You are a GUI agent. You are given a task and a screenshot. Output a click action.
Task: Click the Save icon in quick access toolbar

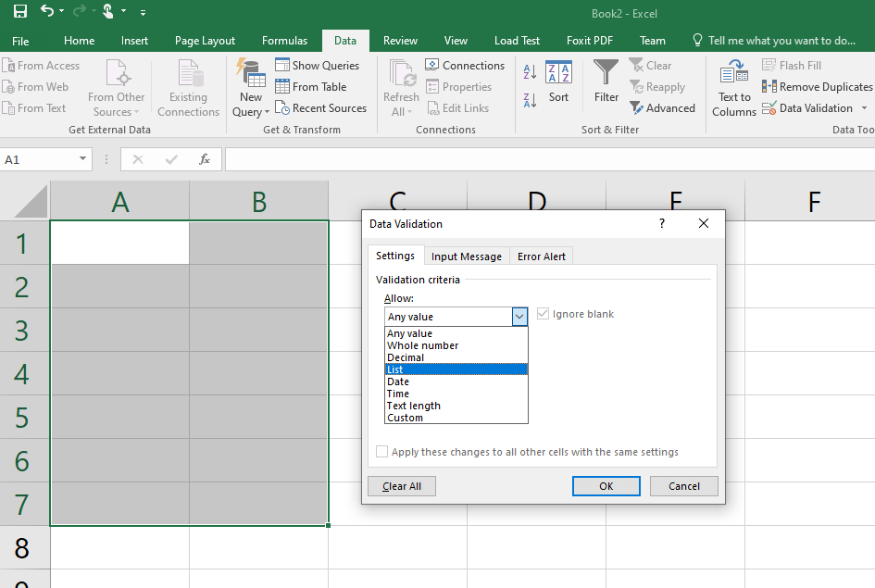(20, 11)
